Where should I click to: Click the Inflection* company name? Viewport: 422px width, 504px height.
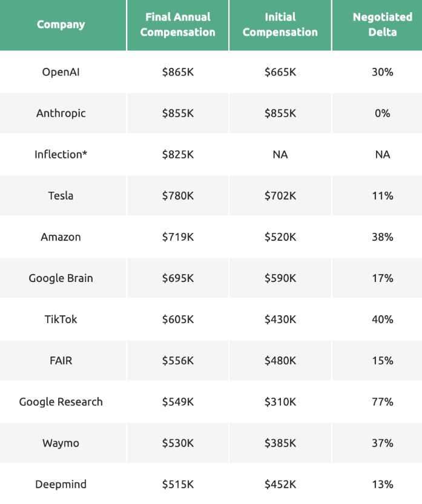(x=61, y=154)
